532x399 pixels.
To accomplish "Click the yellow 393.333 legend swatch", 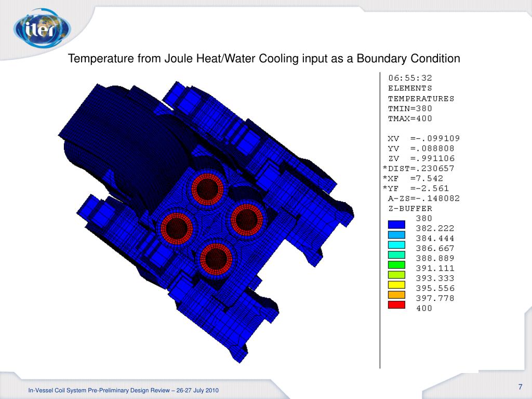I will tap(396, 285).
